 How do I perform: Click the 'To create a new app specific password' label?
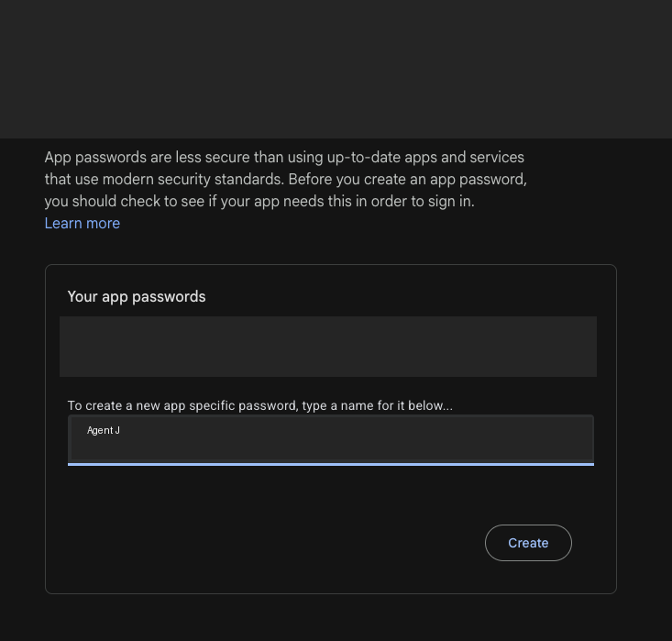pyautogui.click(x=182, y=405)
